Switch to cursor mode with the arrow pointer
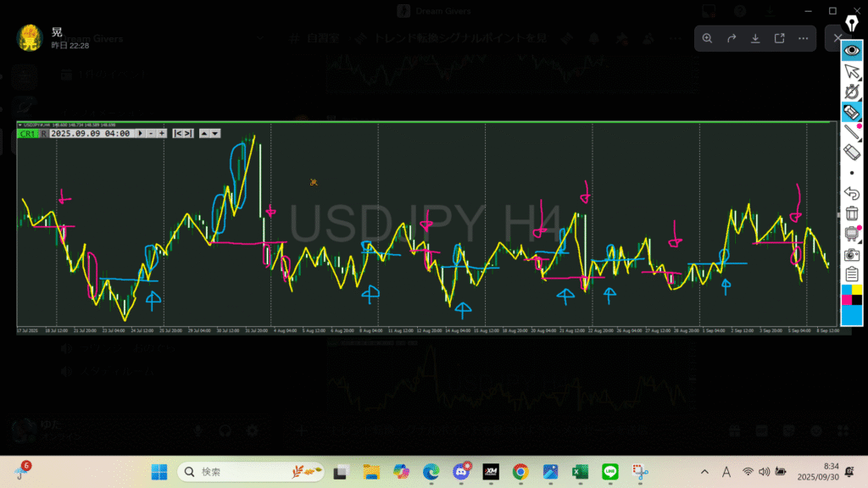 click(x=852, y=71)
